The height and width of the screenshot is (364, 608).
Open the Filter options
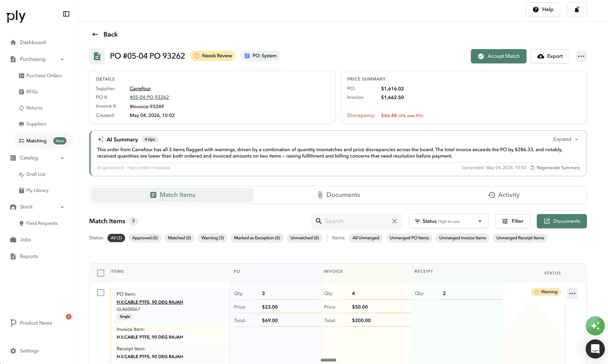coord(512,221)
